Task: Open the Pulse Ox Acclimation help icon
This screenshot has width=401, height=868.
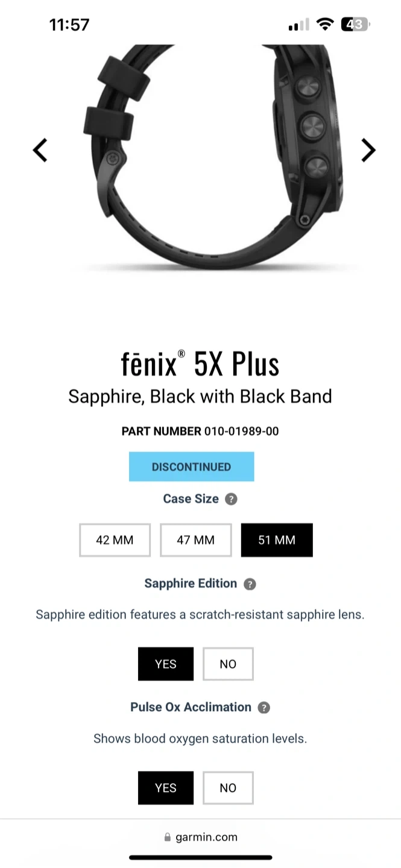Action: (264, 708)
